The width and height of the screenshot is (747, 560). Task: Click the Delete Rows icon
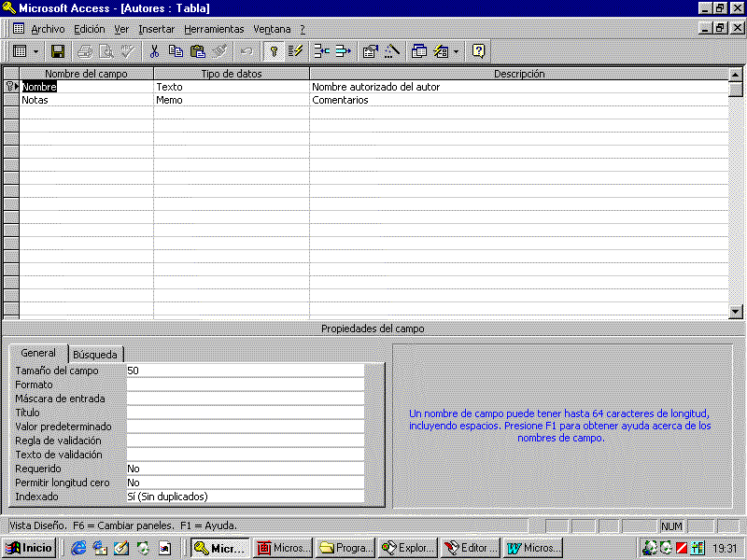click(x=343, y=51)
